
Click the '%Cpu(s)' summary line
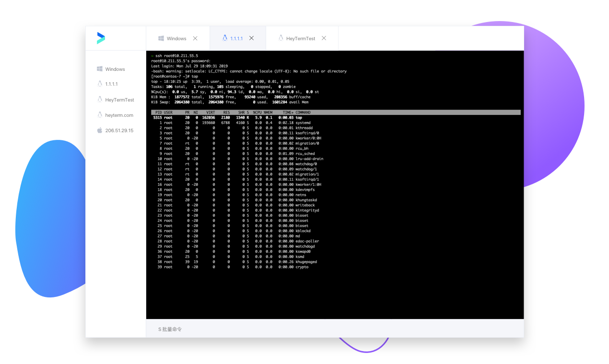[x=235, y=92]
